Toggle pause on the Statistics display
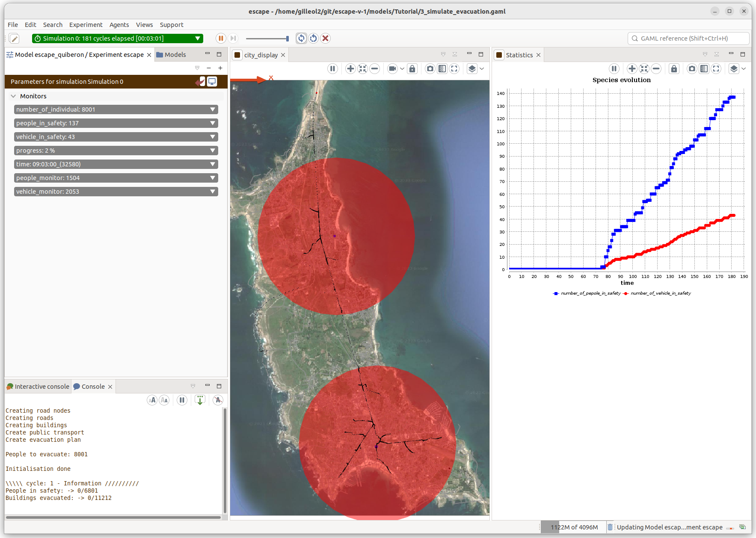 tap(614, 69)
